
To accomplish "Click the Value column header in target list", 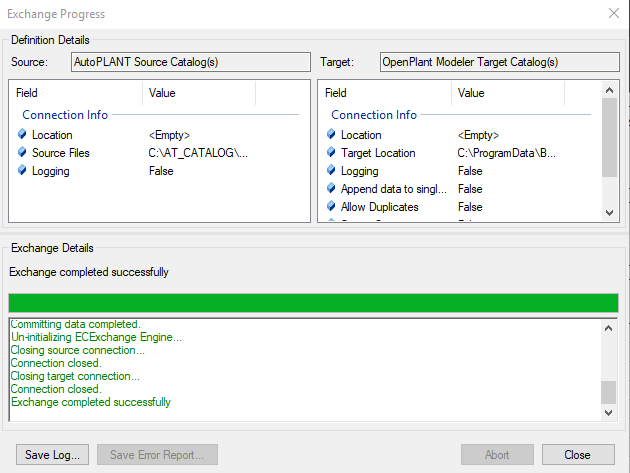I will [x=508, y=93].
